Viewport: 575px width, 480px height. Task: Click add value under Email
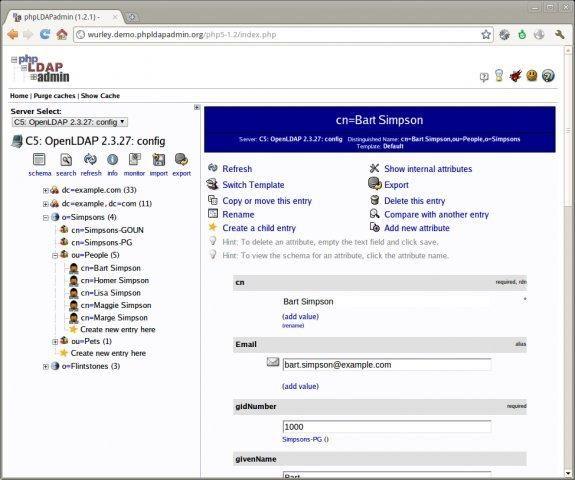300,386
